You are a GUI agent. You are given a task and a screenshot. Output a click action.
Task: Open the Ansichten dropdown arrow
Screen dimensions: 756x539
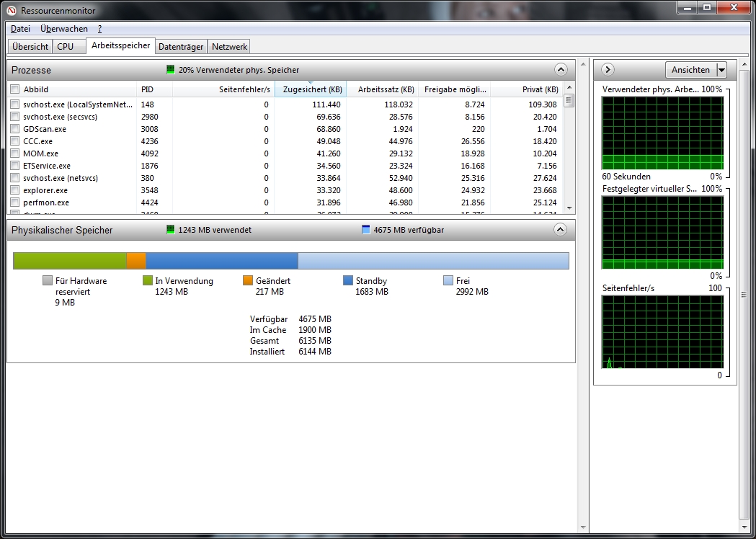coord(721,70)
